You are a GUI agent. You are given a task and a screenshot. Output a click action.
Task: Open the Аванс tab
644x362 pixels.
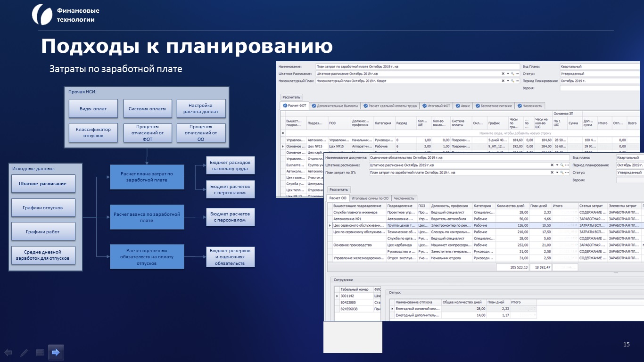click(463, 106)
